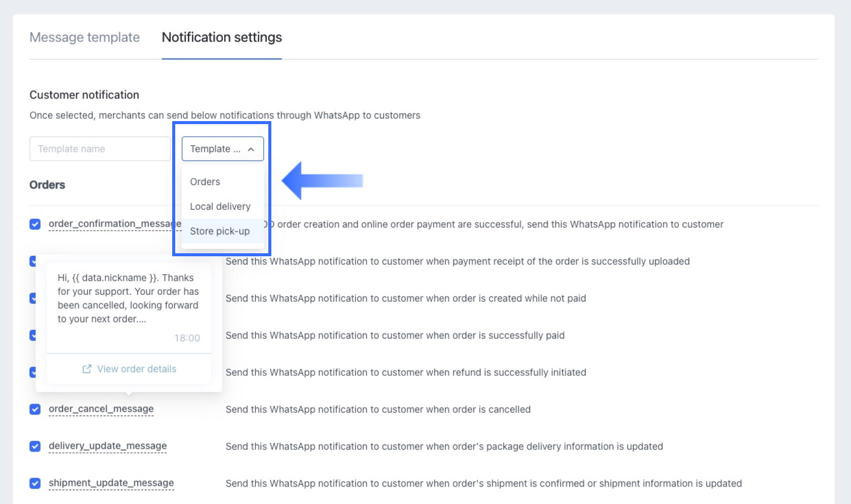Click the chevron arrow in the Template dropdown
This screenshot has height=504, width=851.
pos(251,149)
